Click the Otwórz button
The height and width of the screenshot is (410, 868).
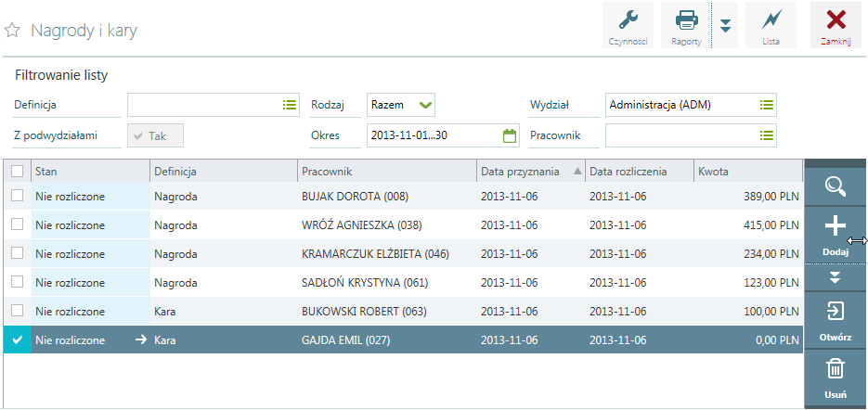836,321
